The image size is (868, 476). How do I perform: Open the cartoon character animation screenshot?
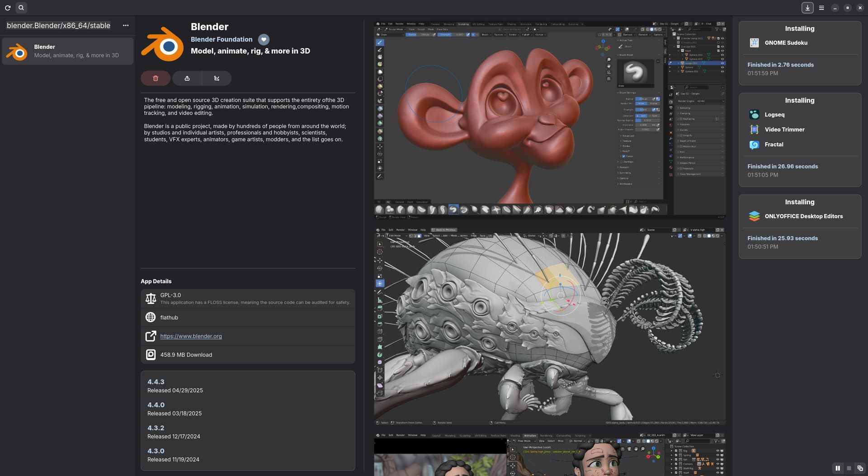(x=550, y=454)
